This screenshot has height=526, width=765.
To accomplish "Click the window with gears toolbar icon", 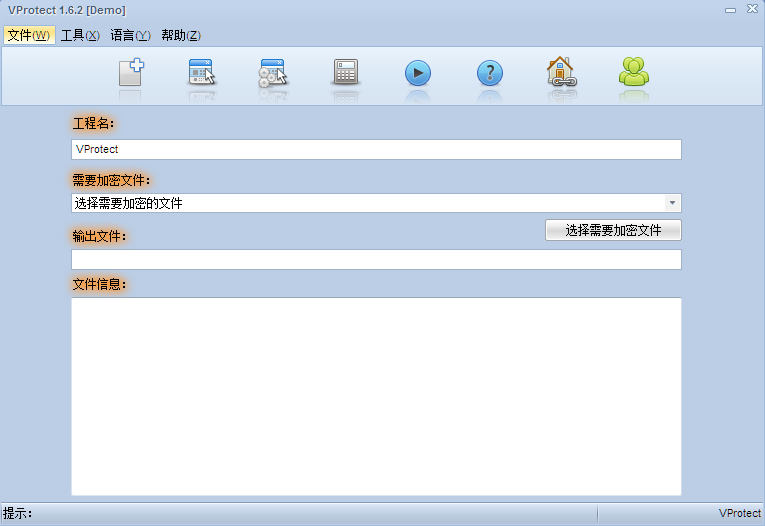I will (273, 73).
